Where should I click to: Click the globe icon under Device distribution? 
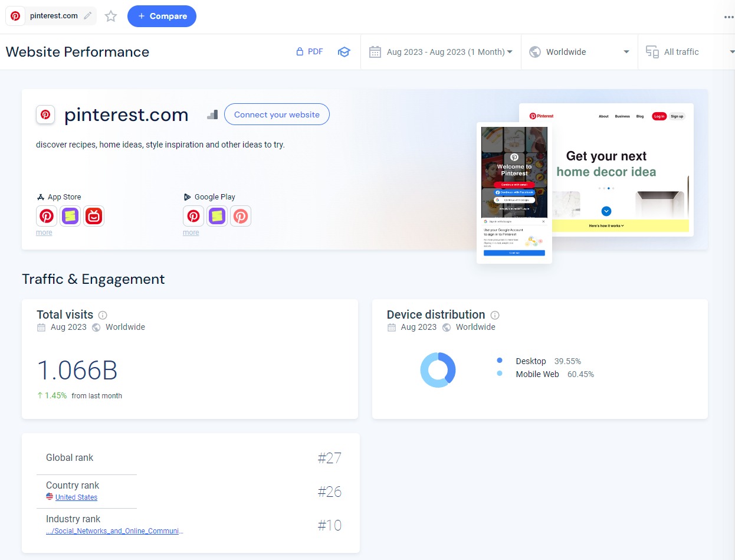[x=447, y=327]
